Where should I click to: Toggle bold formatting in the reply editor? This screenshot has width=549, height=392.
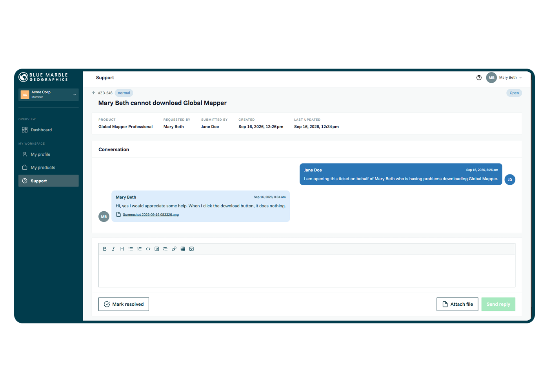105,249
